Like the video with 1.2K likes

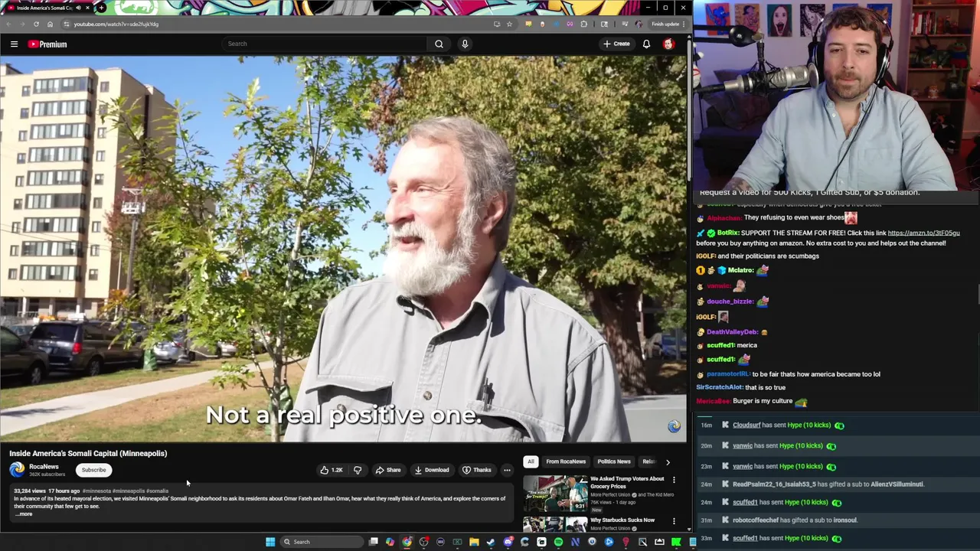331,470
